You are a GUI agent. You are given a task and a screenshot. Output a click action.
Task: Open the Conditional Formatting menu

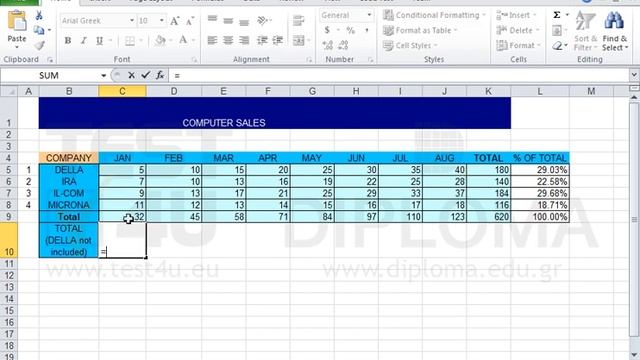tap(434, 15)
